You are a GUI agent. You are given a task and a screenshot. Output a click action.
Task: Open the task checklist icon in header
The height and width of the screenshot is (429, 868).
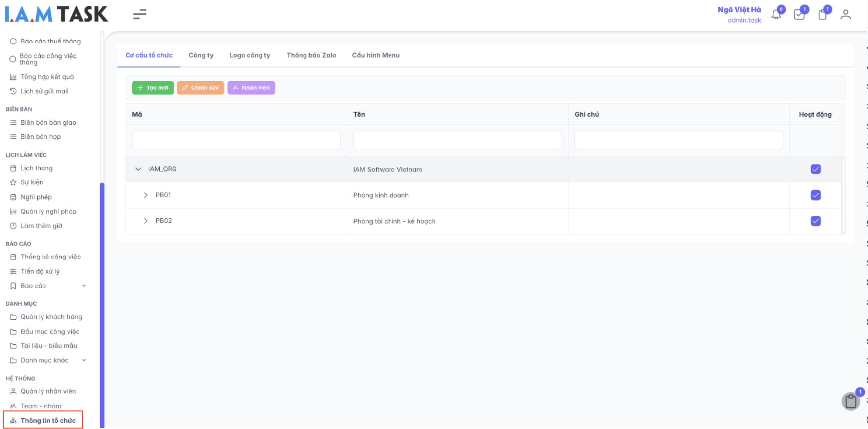(799, 15)
